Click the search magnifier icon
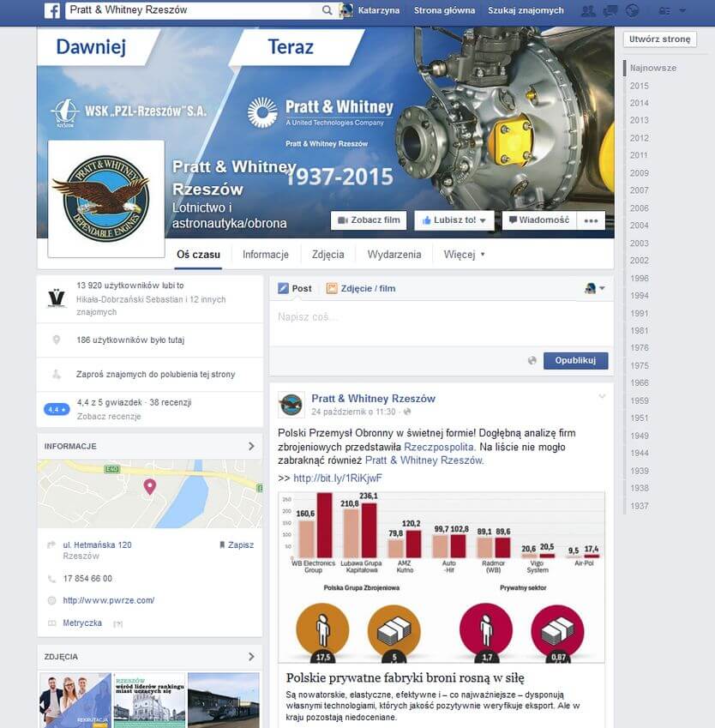This screenshot has height=728, width=715. 327,11
